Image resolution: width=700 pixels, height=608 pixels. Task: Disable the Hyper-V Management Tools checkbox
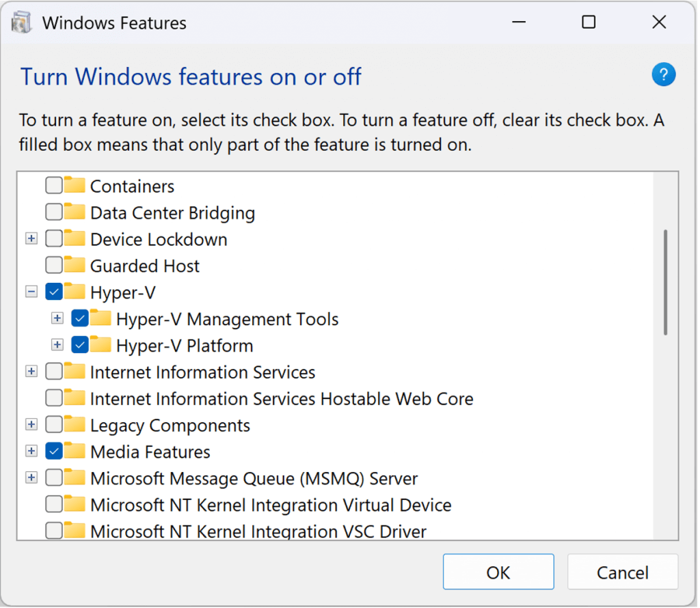(79, 318)
